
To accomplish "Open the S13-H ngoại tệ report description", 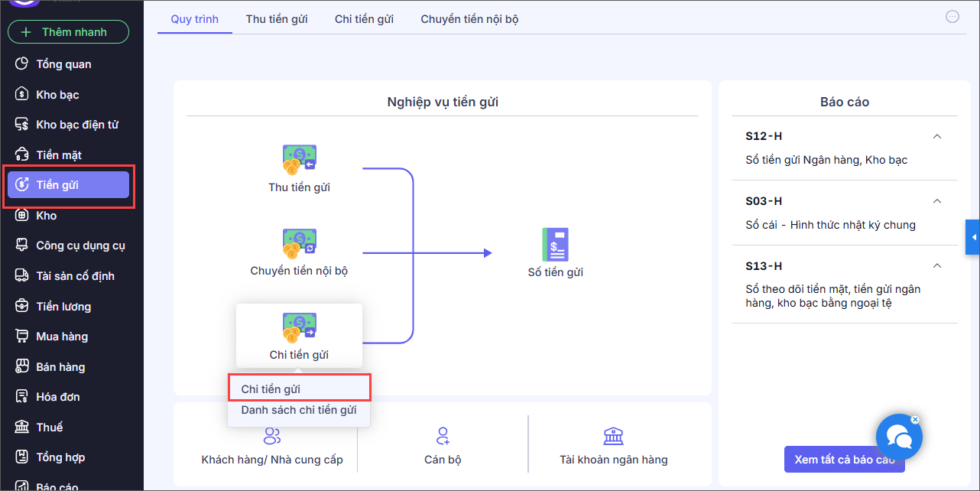I will tap(833, 296).
